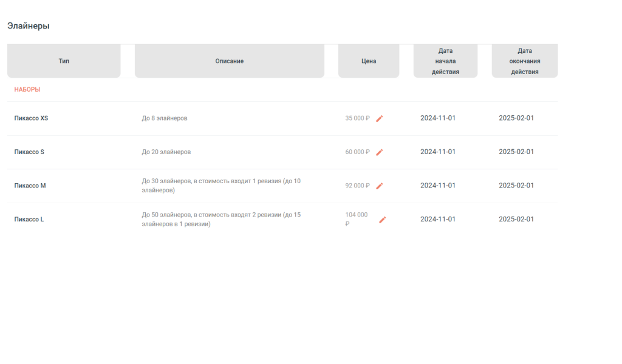Edit price of Пикассо S
The height and width of the screenshot is (364, 622).
[380, 152]
